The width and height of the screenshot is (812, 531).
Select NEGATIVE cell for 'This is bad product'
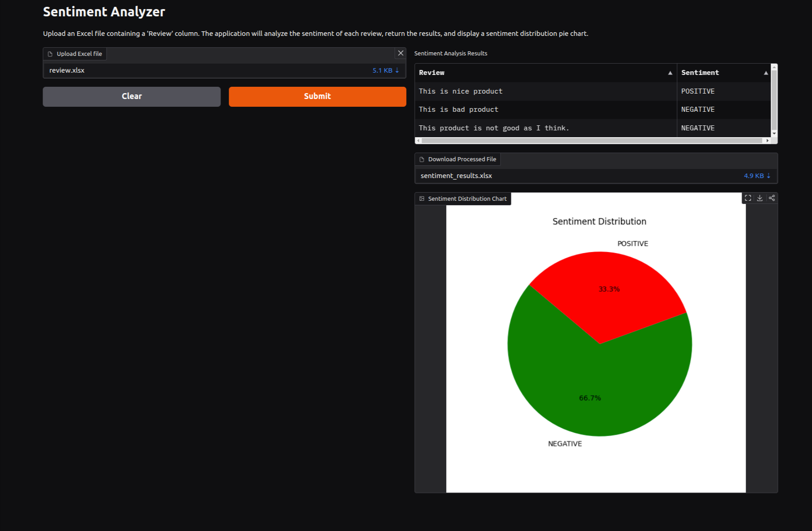[723, 109]
